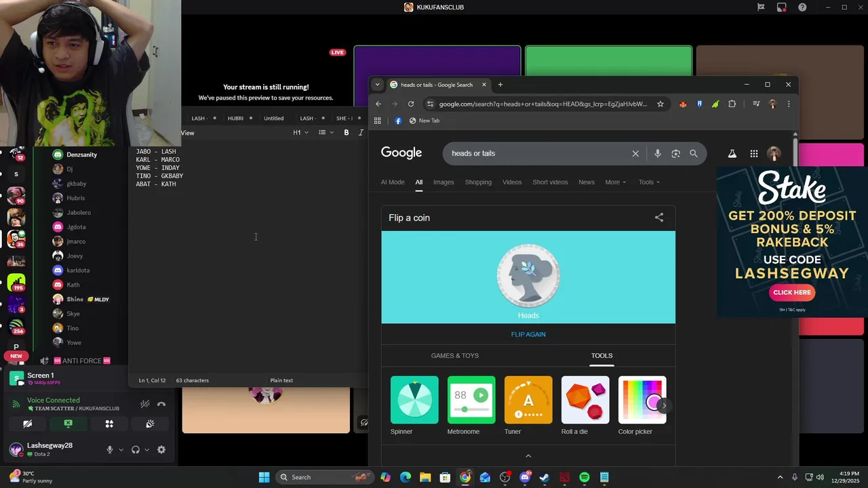Screen dimensions: 868x488
Task: Select Denzsanity in Discord voice list
Action: (82, 155)
